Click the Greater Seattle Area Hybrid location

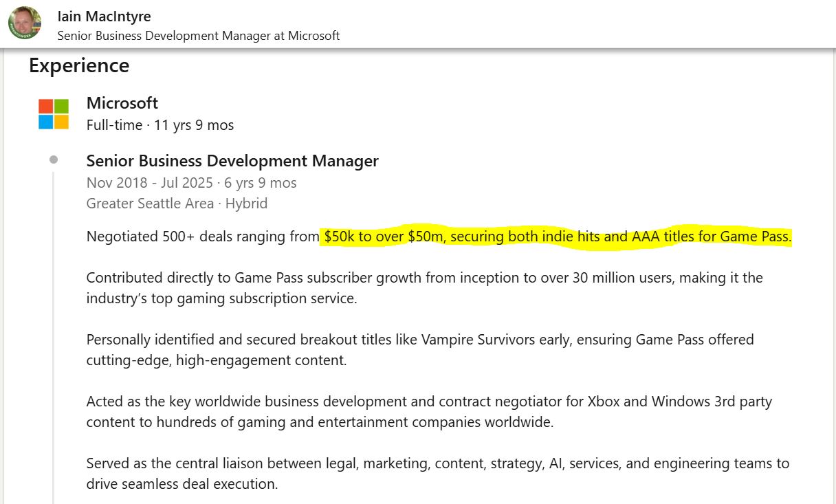[177, 204]
